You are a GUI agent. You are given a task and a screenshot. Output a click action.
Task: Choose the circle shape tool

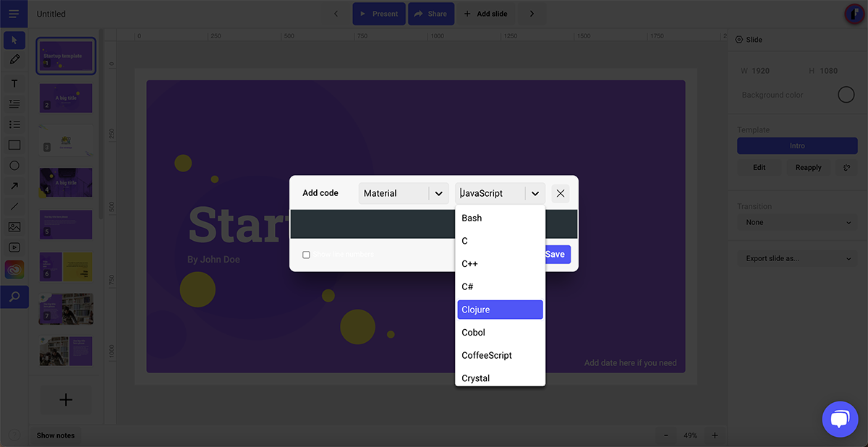click(14, 166)
